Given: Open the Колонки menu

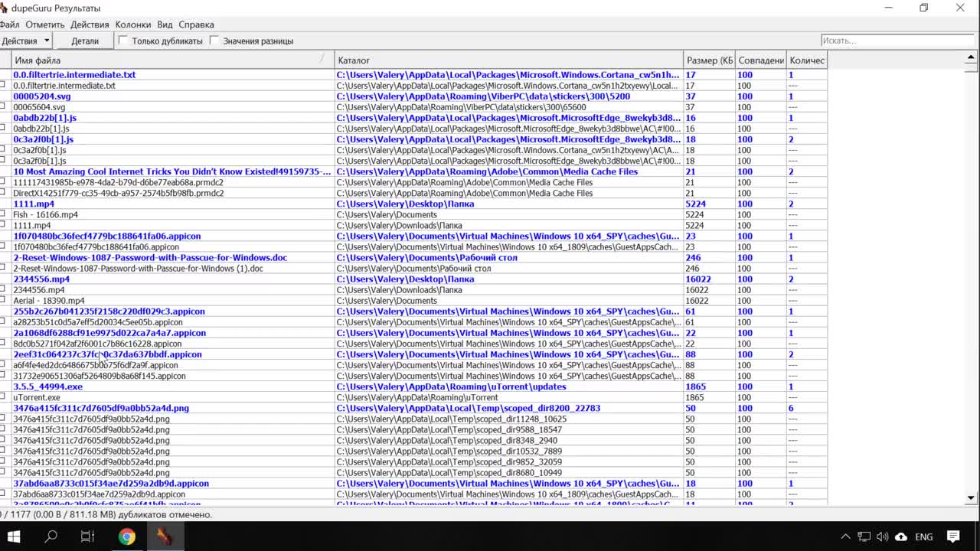Looking at the screenshot, I should coord(133,24).
